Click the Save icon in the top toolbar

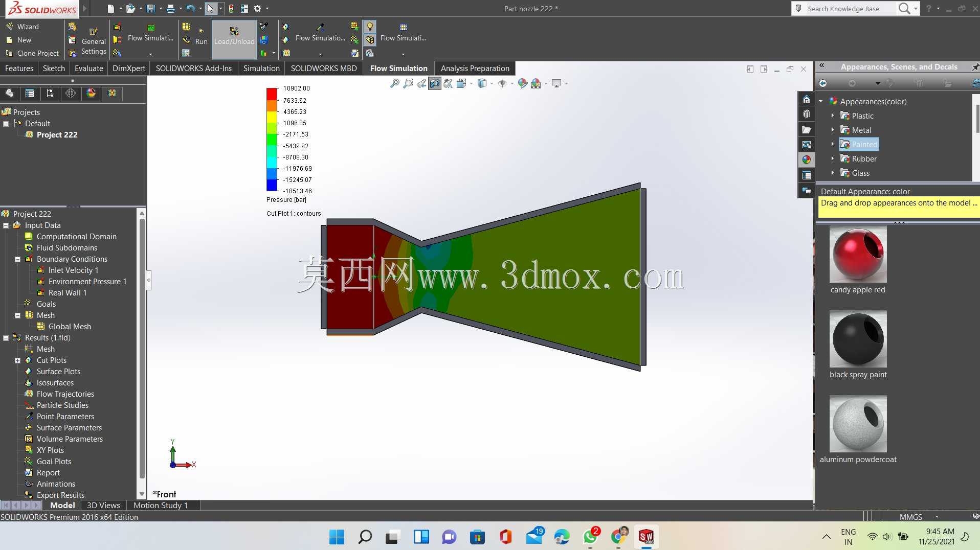pyautogui.click(x=150, y=8)
